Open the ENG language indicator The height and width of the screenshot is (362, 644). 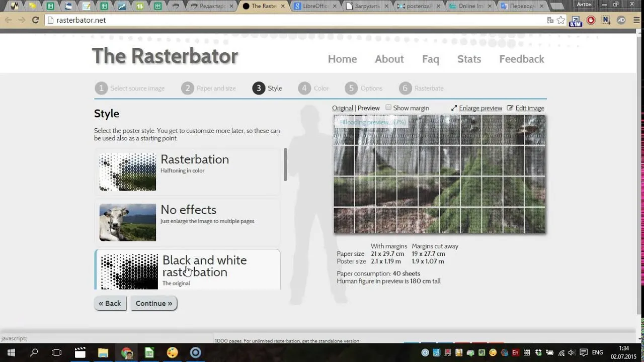pyautogui.click(x=597, y=352)
